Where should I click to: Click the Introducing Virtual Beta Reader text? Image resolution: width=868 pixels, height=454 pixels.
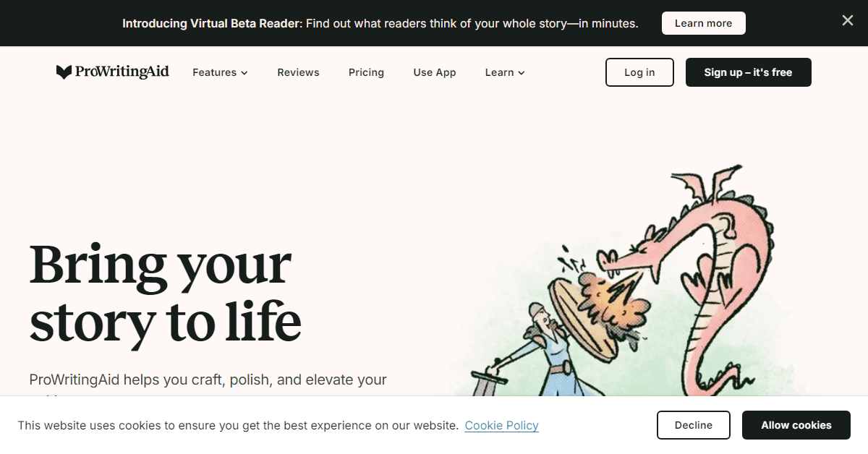pos(210,23)
